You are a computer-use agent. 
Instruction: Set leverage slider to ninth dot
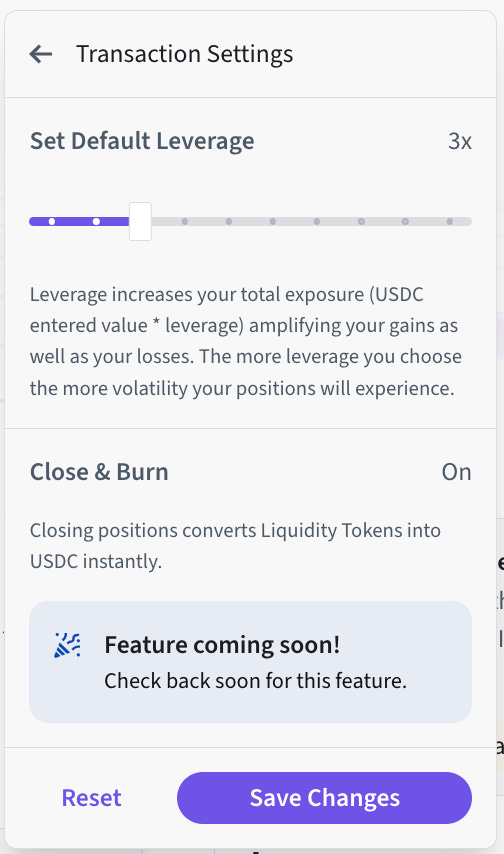click(x=405, y=222)
